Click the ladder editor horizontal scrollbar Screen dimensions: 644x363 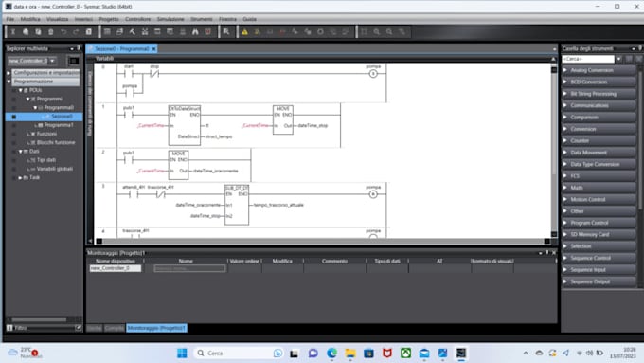[323, 242]
